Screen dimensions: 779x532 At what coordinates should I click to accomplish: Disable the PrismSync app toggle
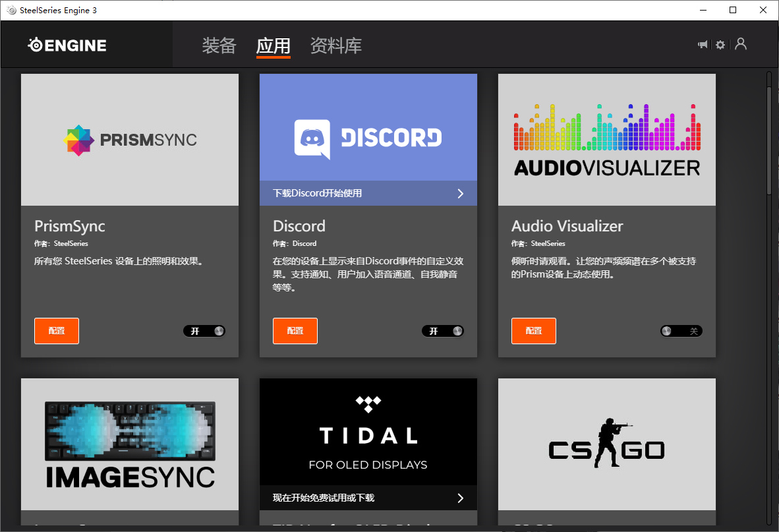coord(204,330)
